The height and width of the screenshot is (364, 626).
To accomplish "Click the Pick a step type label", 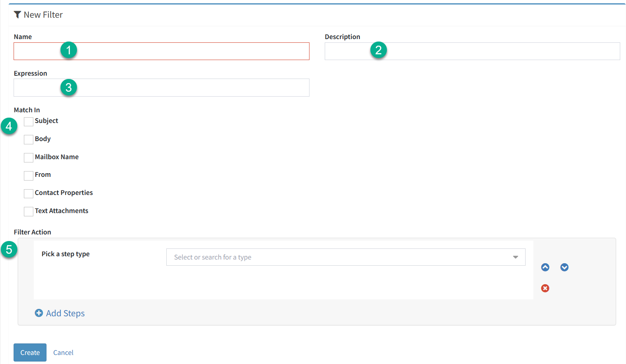I will click(x=65, y=254).
